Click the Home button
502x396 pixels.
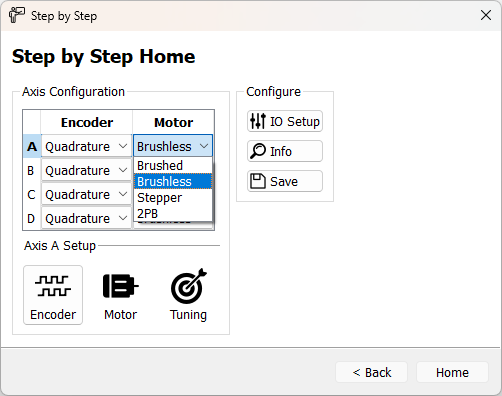[452, 372]
